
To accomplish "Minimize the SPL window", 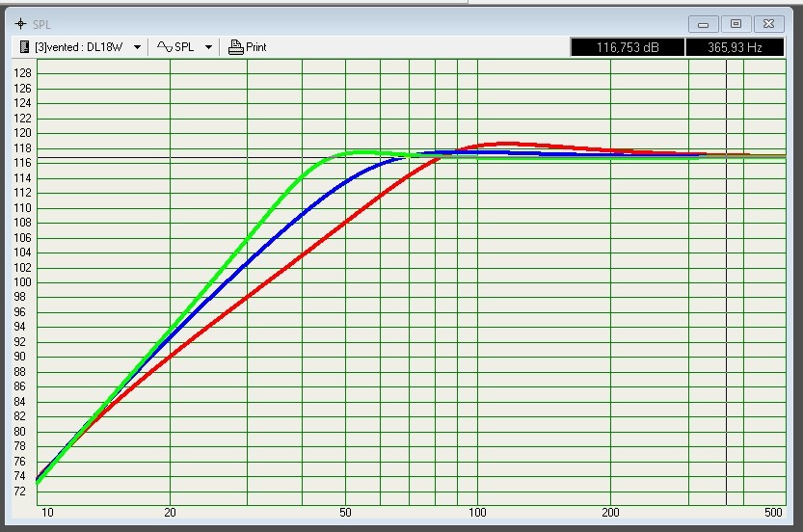I will (703, 24).
